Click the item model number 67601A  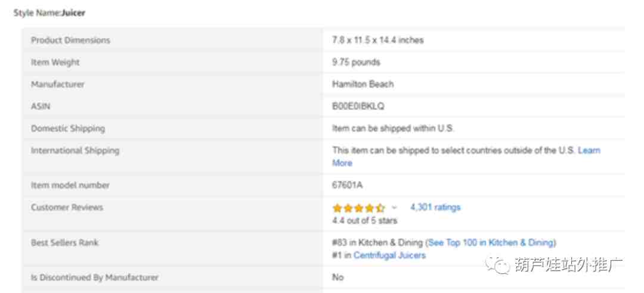348,185
